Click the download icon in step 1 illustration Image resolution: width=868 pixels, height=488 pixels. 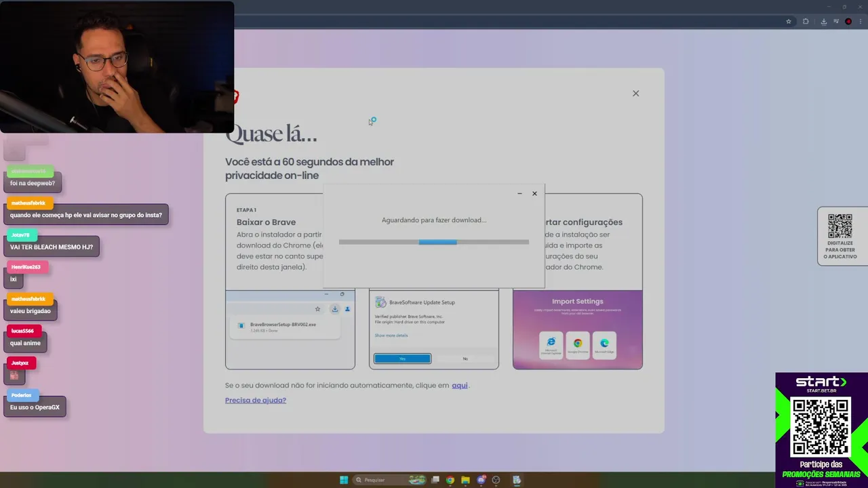[334, 309]
